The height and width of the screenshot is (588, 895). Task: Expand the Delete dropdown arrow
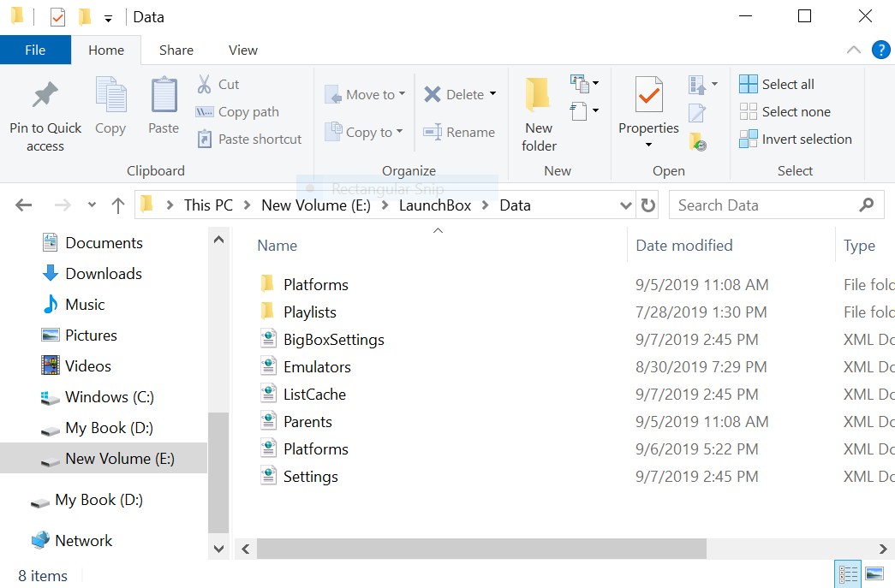tap(492, 93)
